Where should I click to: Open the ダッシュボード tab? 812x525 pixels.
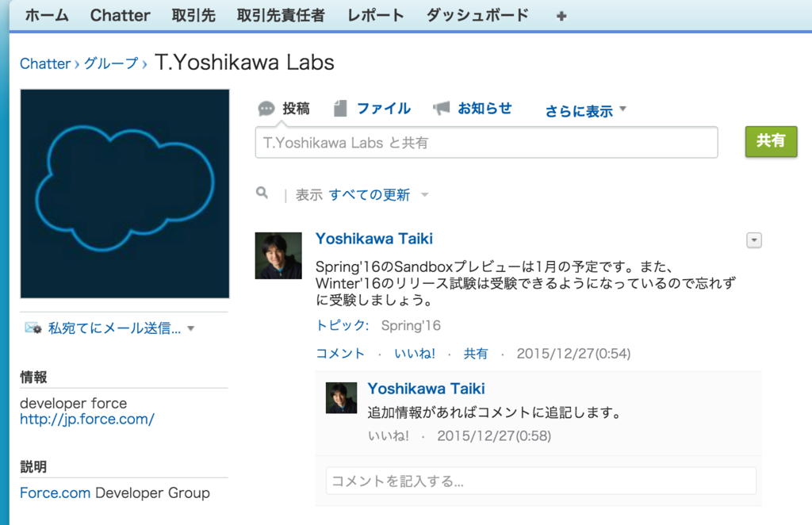click(476, 14)
